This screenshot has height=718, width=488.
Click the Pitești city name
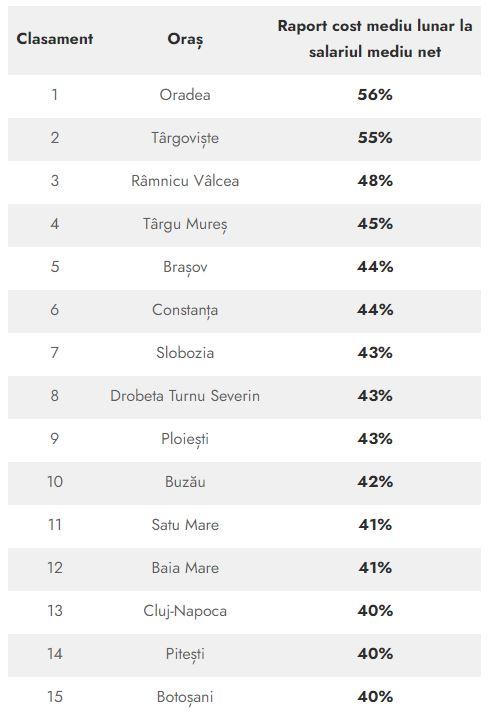point(185,654)
